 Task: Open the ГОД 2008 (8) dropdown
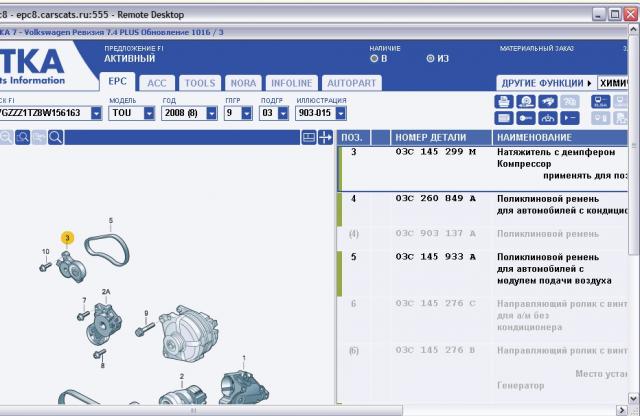click(x=211, y=113)
